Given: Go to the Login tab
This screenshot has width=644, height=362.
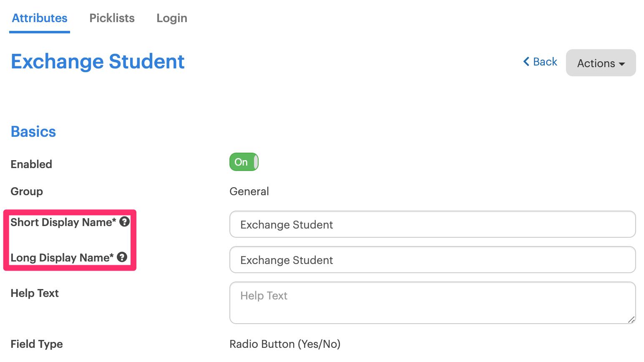Looking at the screenshot, I should tap(171, 18).
